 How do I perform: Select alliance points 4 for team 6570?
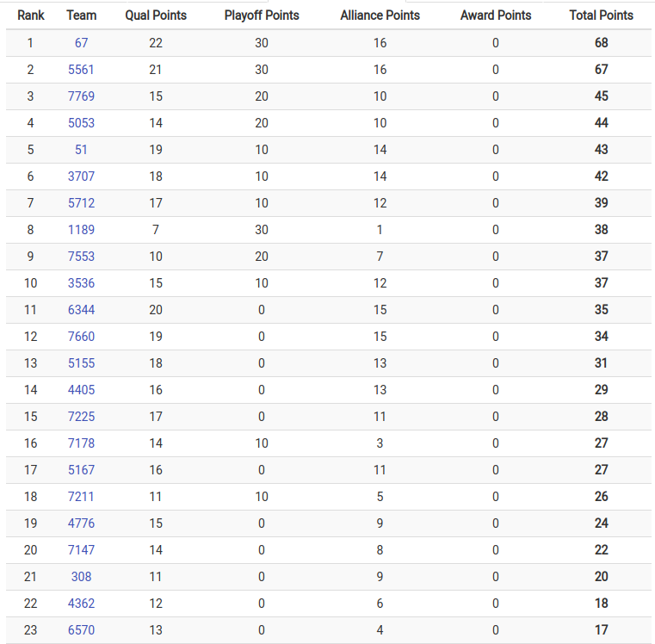click(380, 630)
